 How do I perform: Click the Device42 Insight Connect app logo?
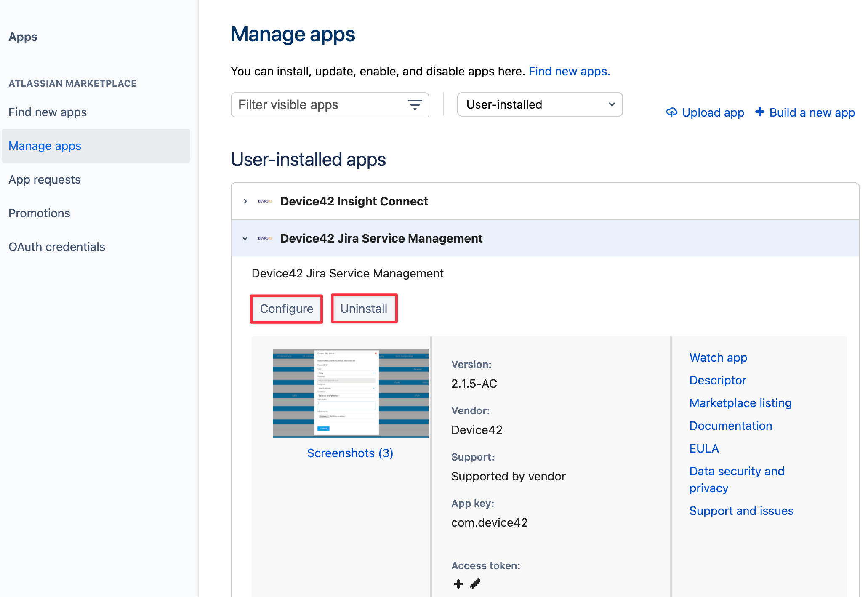pos(264,201)
